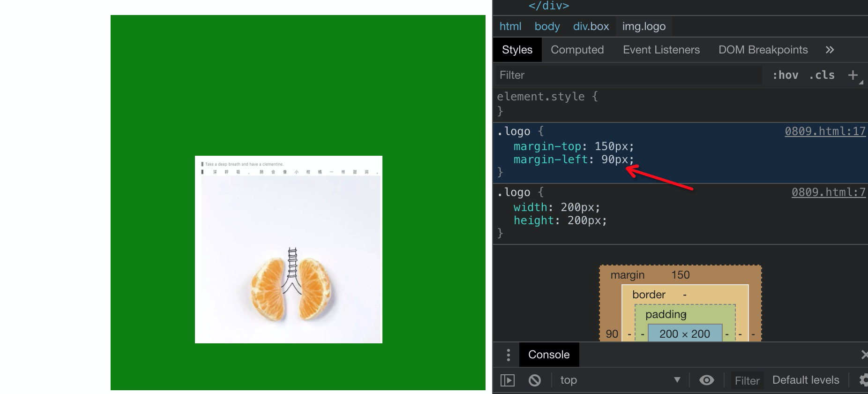
Task: Clear the console with the ban icon
Action: coord(534,380)
